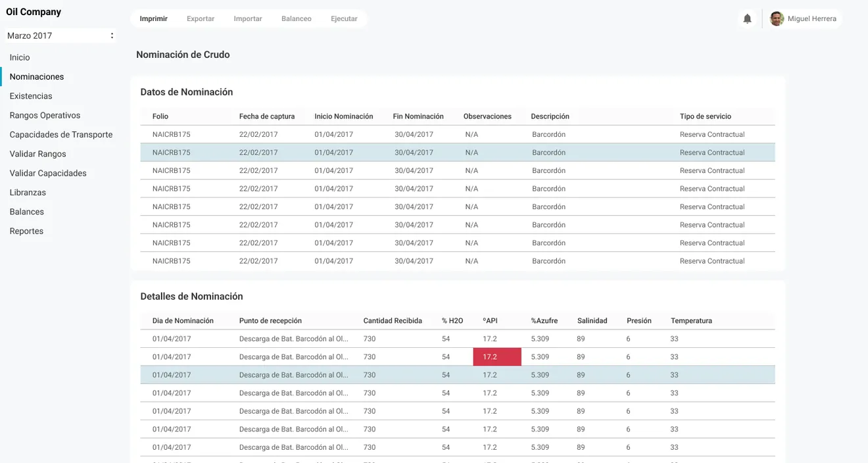Open Balances in the sidebar
Screen dimensions: 868x463
click(27, 212)
